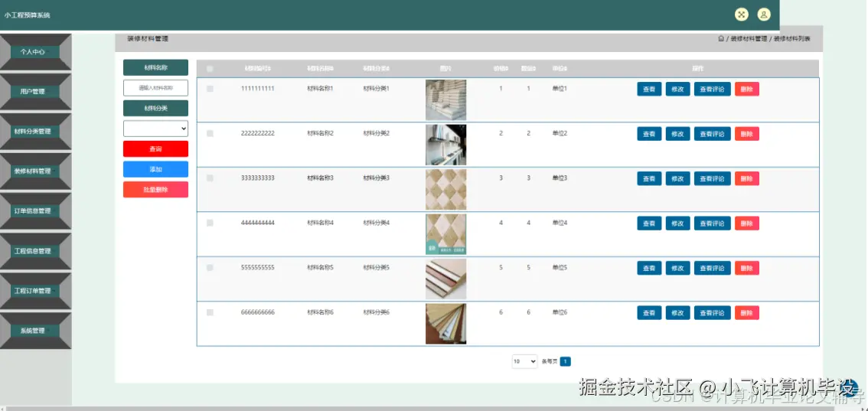The height and width of the screenshot is (411, 868).
Task: Sort by the 材料编号 column header
Action: click(258, 69)
